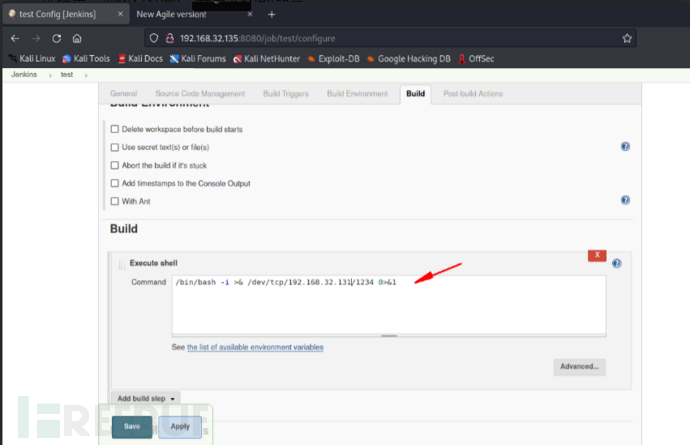Click the address bar URL field

click(389, 38)
